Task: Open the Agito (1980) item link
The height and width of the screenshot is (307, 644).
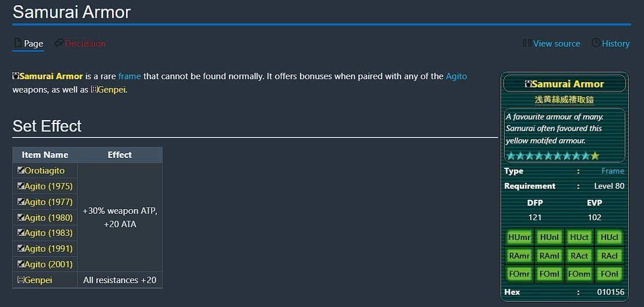Action: click(x=48, y=218)
